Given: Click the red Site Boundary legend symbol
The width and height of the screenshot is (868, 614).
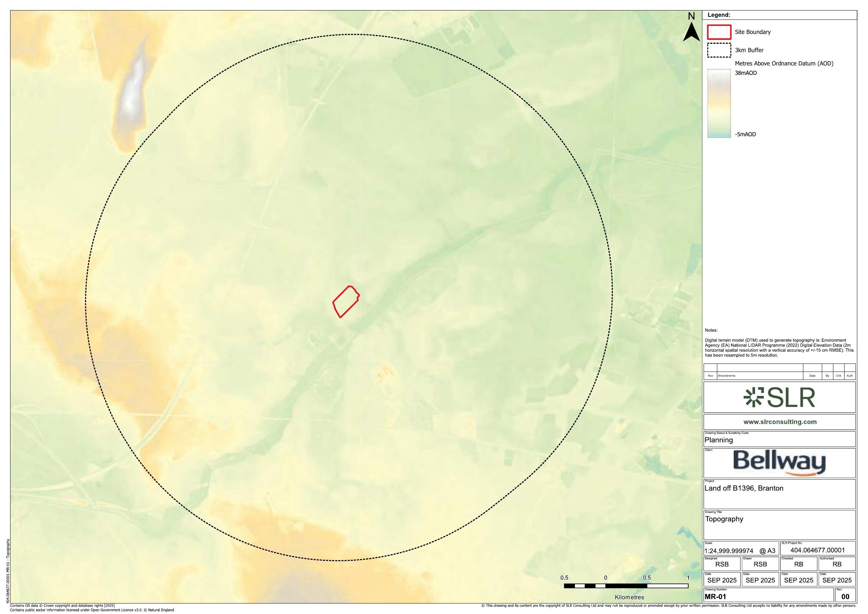Looking at the screenshot, I should pyautogui.click(x=719, y=32).
